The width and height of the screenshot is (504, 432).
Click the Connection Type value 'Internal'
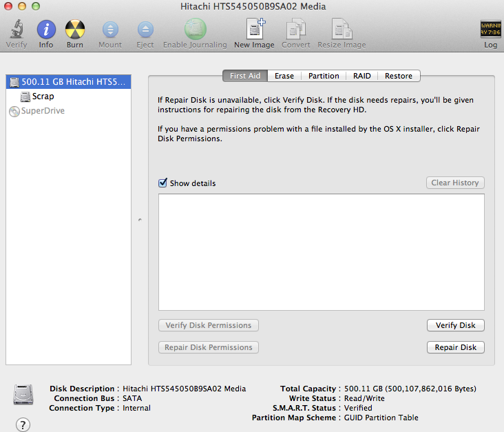pos(136,408)
